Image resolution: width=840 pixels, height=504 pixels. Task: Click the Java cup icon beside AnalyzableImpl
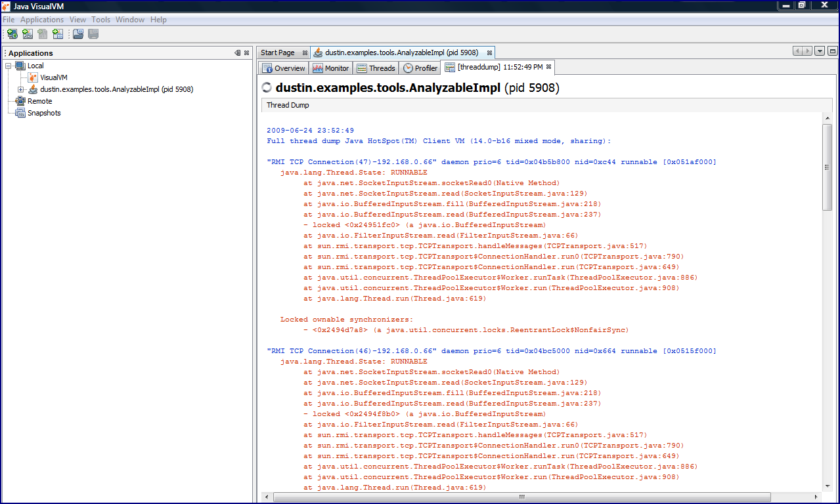(33, 89)
